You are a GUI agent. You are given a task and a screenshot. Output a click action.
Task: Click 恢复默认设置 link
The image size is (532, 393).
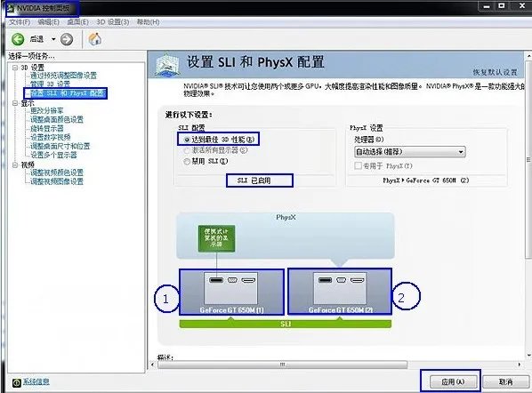click(495, 72)
